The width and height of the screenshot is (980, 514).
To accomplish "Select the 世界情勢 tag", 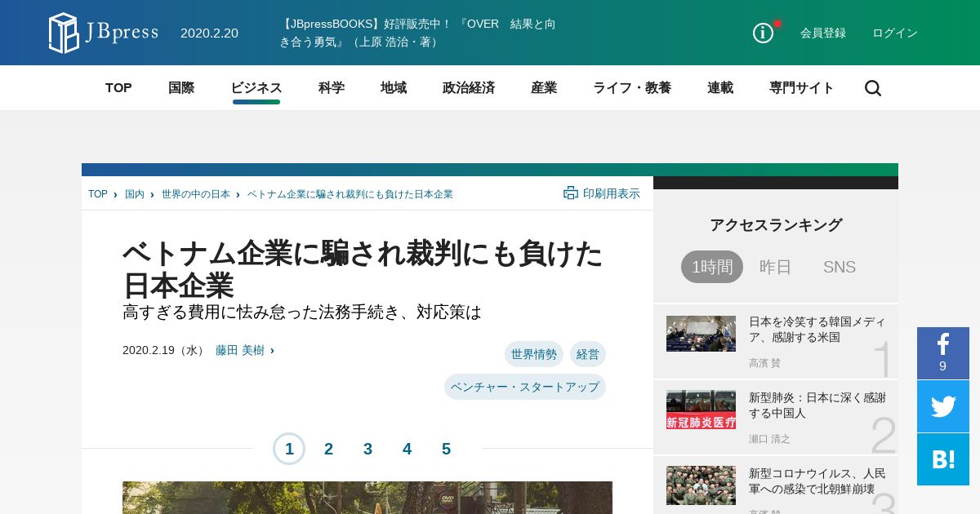I will pos(534,354).
